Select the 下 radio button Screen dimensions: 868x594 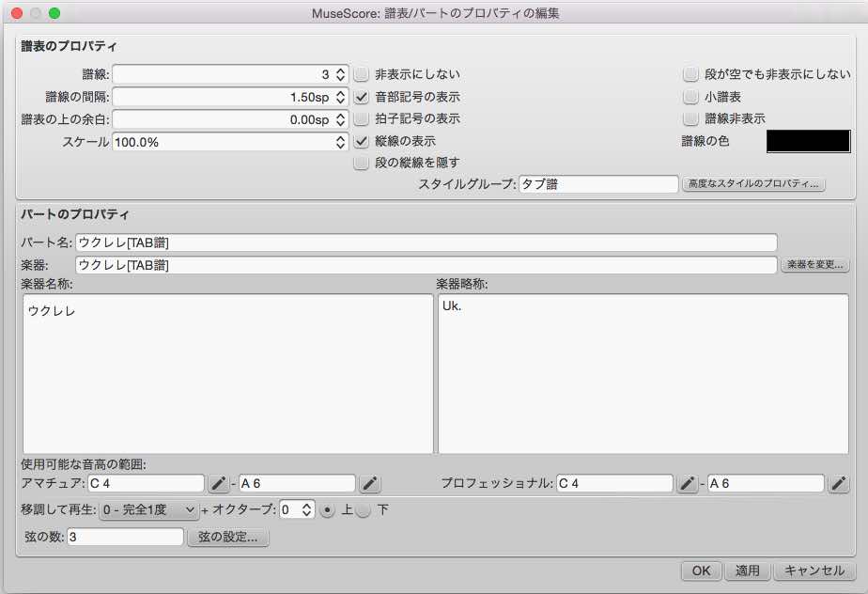(x=364, y=510)
